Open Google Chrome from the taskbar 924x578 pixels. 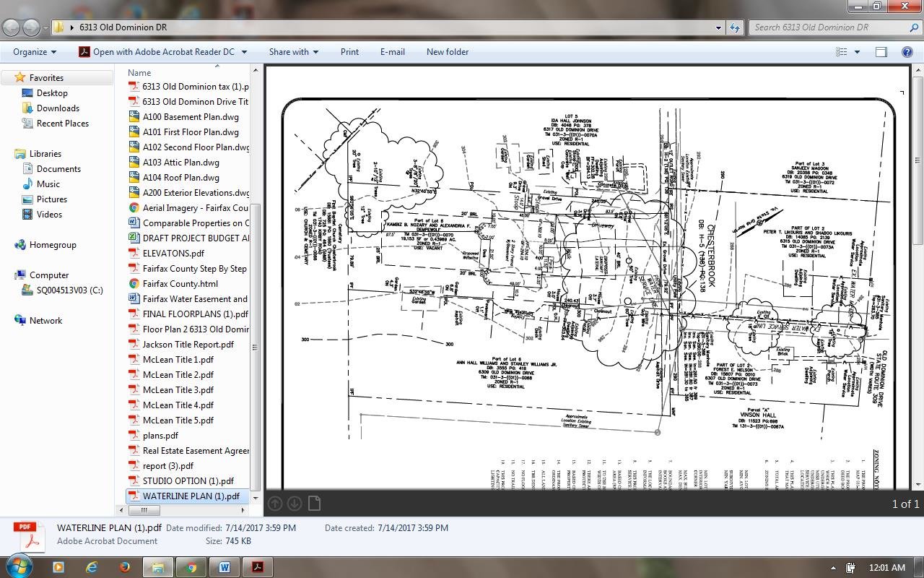point(191,567)
